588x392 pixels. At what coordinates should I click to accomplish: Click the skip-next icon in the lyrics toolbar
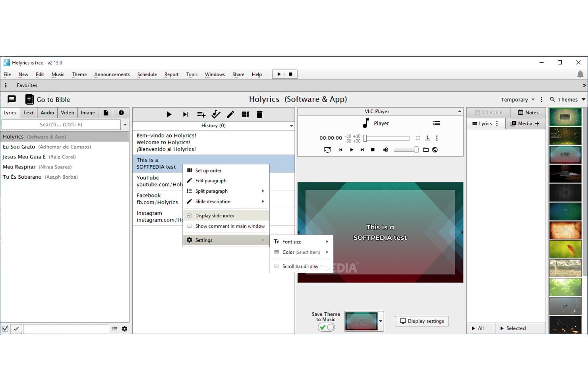186,114
